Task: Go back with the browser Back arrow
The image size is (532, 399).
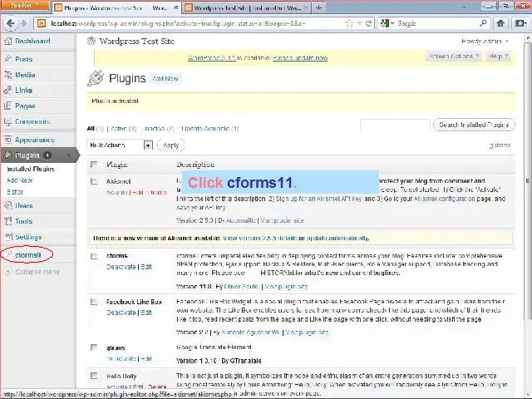Action: 11,23
